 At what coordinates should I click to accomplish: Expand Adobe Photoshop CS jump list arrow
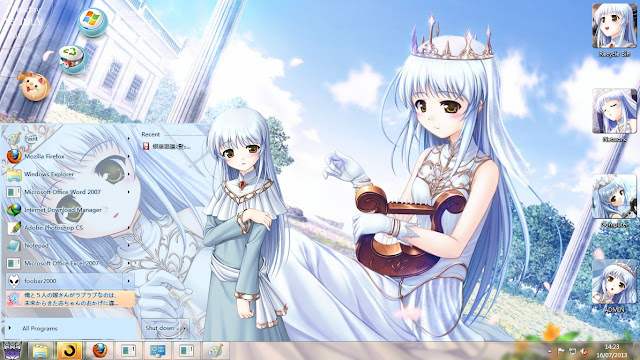click(x=129, y=228)
